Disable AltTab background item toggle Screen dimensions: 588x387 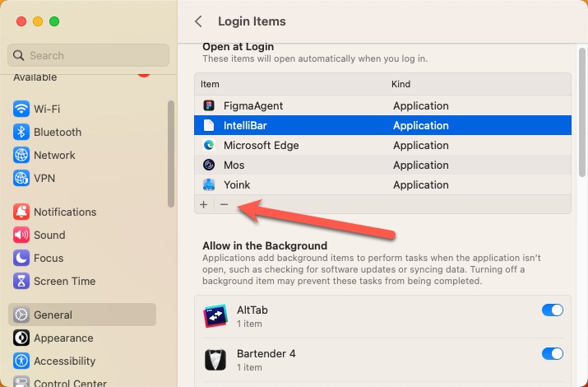(553, 310)
